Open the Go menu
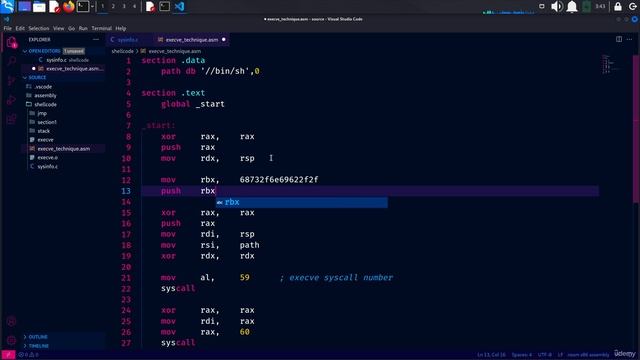Screen dimensions: 640x360 click(71, 28)
